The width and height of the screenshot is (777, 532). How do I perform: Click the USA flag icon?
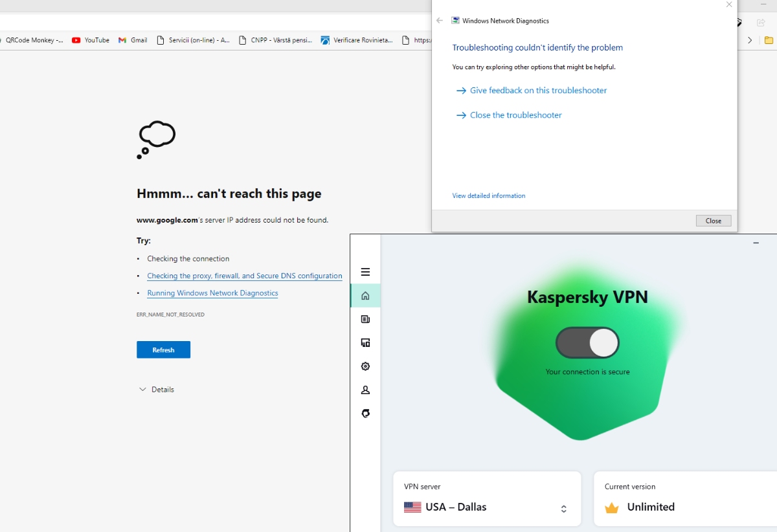[x=412, y=507]
